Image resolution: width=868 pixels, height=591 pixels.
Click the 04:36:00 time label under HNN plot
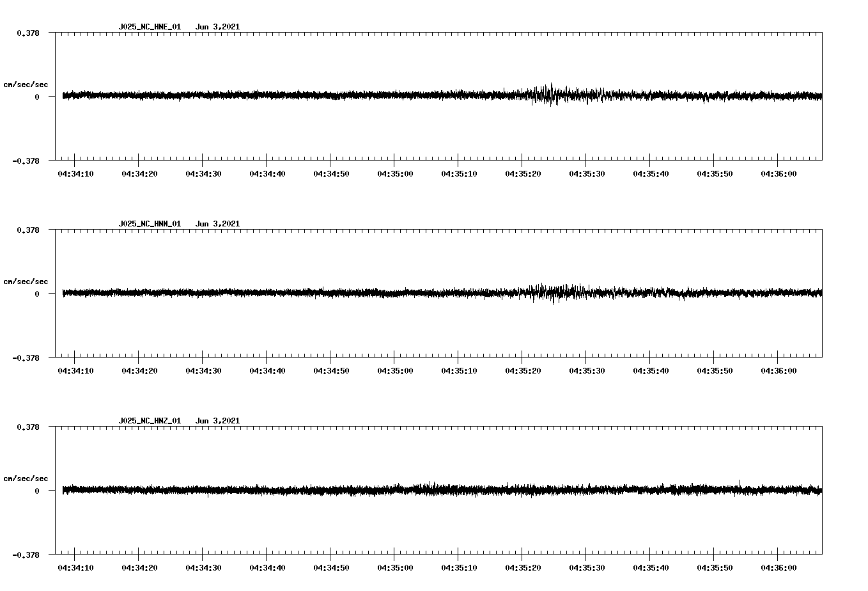pos(779,371)
